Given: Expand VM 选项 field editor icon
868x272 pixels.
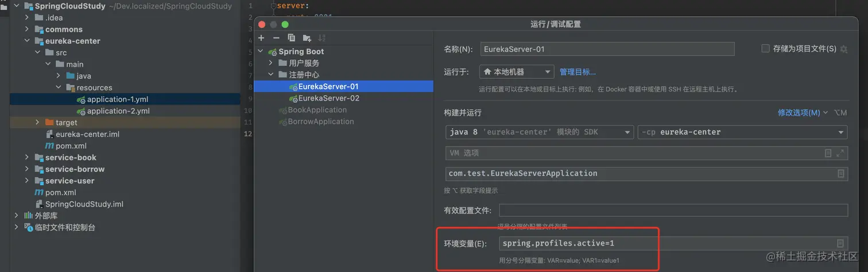Looking at the screenshot, I should [x=840, y=153].
